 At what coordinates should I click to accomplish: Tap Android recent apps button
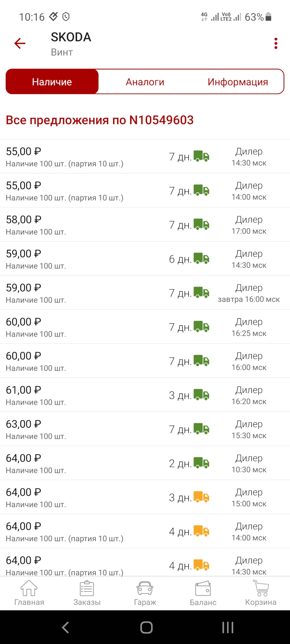228,627
